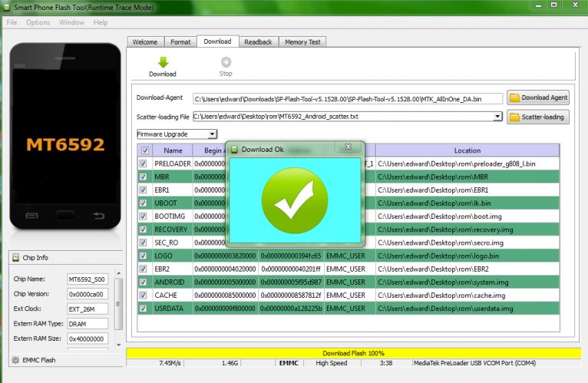Viewport: 588px width, 383px height.
Task: Click the phone home key icon
Action: (x=65, y=216)
